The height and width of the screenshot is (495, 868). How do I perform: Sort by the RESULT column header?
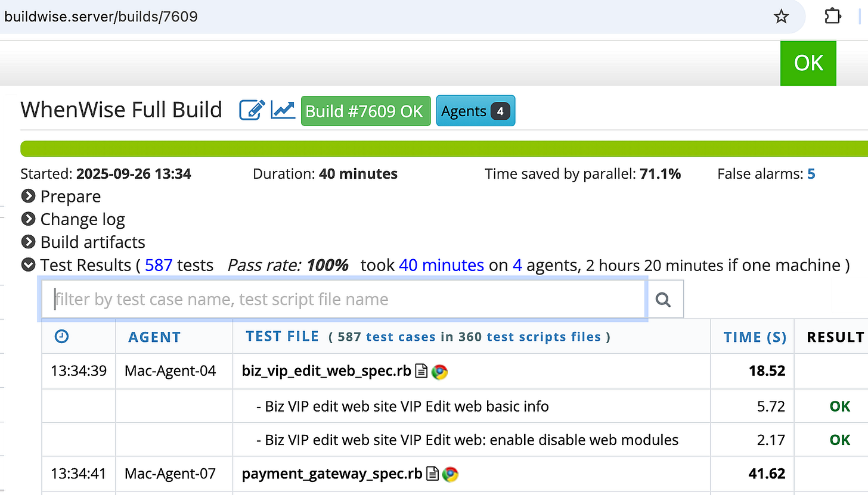[x=835, y=337]
